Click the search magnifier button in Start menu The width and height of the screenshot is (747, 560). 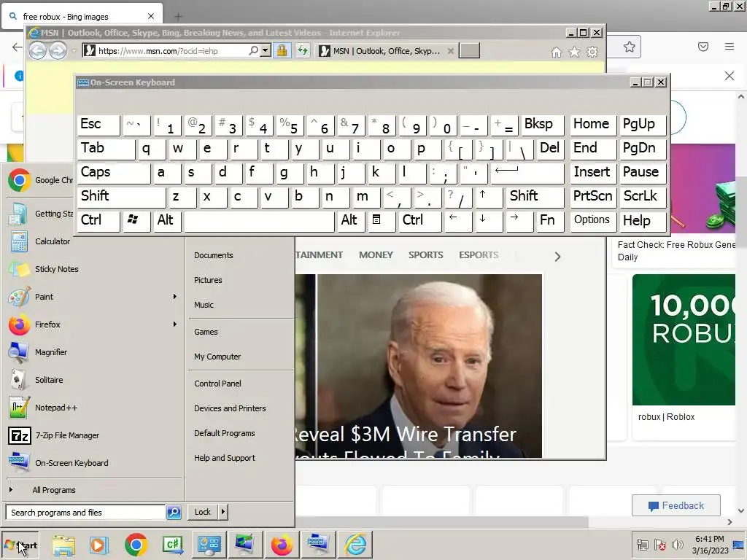(x=174, y=513)
